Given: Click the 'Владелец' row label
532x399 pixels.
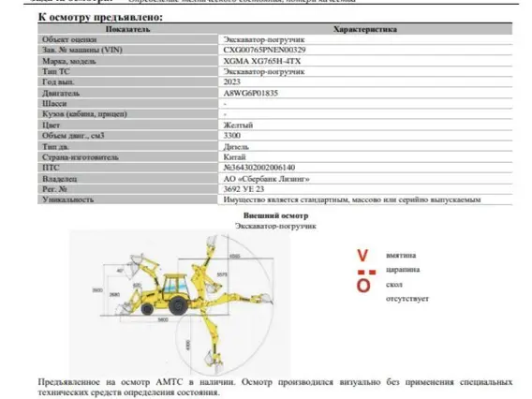Looking at the screenshot, I should coord(59,179).
